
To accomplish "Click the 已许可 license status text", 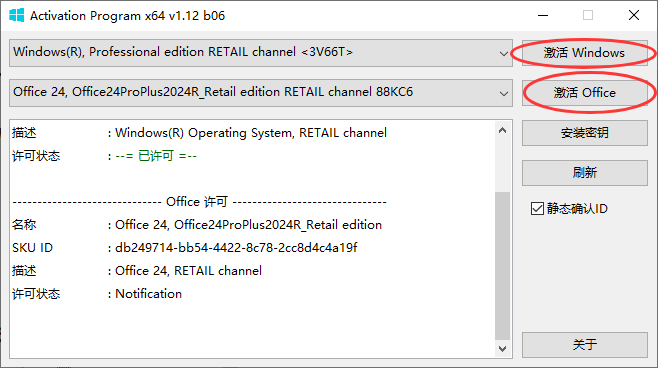I will (156, 156).
